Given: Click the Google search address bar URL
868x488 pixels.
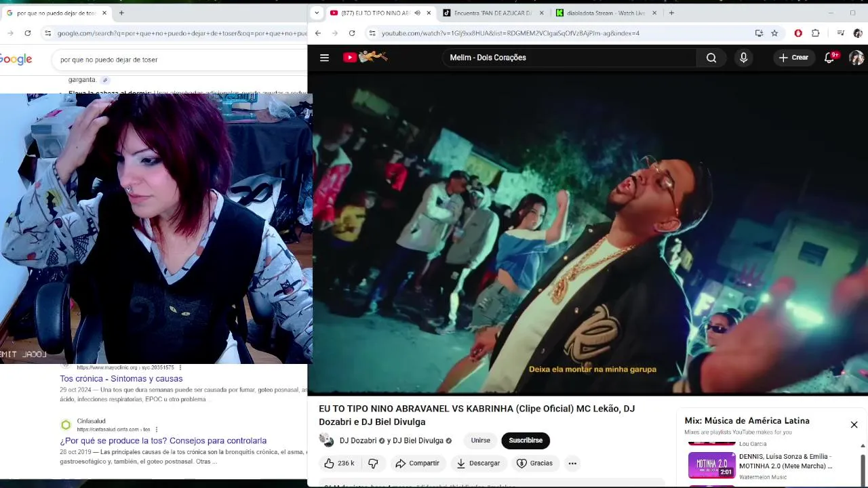Looking at the screenshot, I should [x=182, y=33].
